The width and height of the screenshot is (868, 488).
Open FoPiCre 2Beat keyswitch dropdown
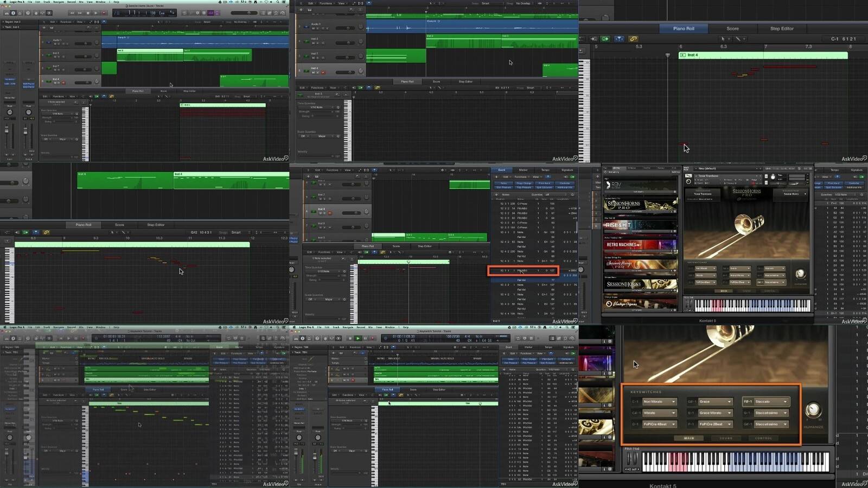715,424
